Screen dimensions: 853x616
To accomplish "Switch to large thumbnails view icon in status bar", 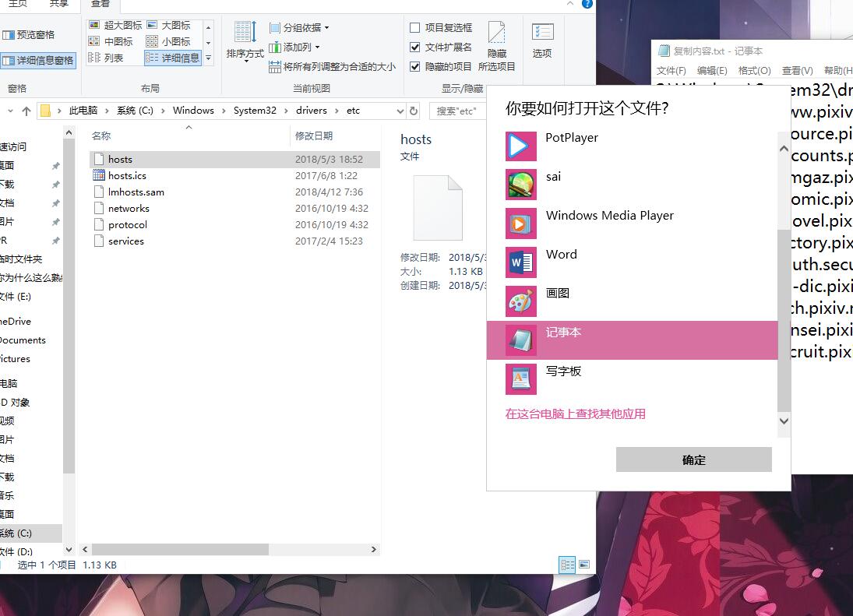I will (584, 565).
